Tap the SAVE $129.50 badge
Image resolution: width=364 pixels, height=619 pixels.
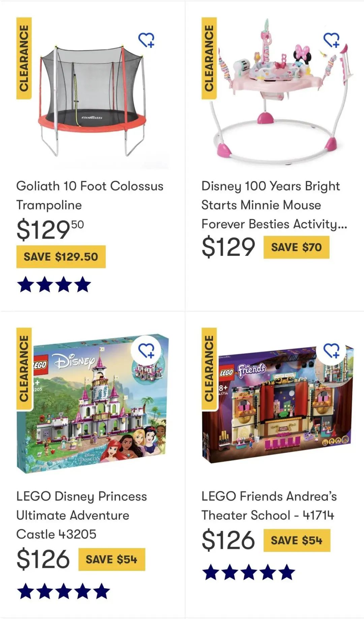coord(61,257)
